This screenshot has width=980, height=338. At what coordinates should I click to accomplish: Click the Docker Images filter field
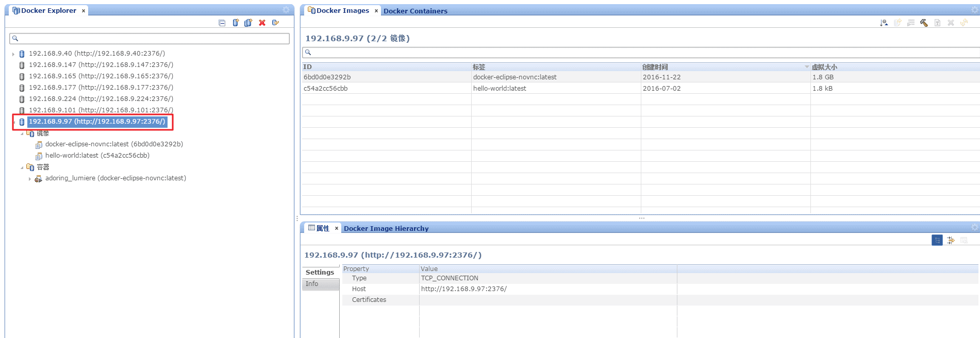point(641,52)
